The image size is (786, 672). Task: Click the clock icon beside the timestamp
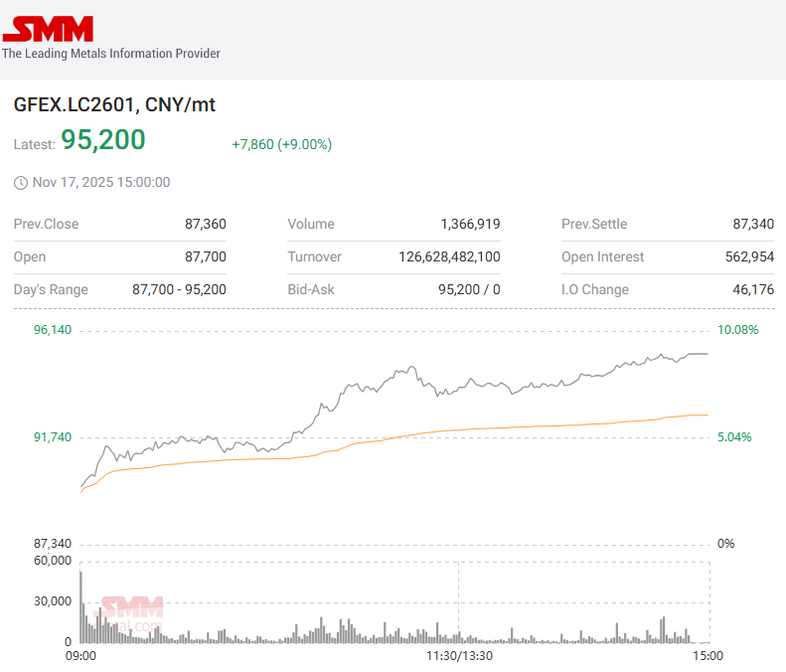tap(21, 183)
